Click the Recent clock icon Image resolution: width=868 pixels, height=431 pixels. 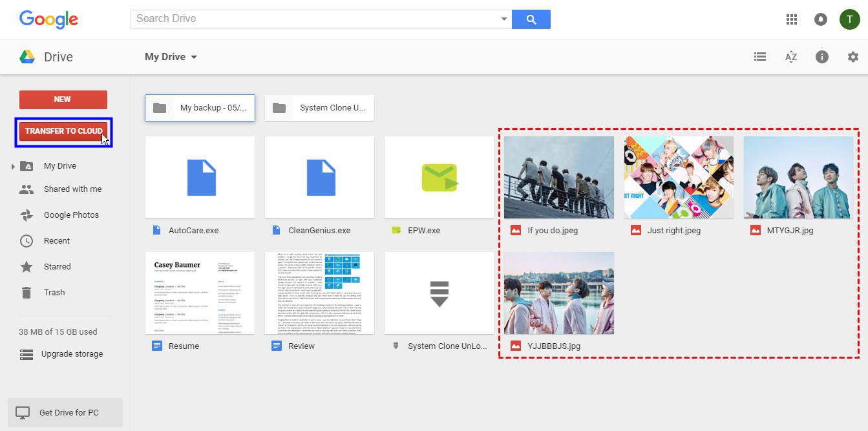pyautogui.click(x=26, y=241)
